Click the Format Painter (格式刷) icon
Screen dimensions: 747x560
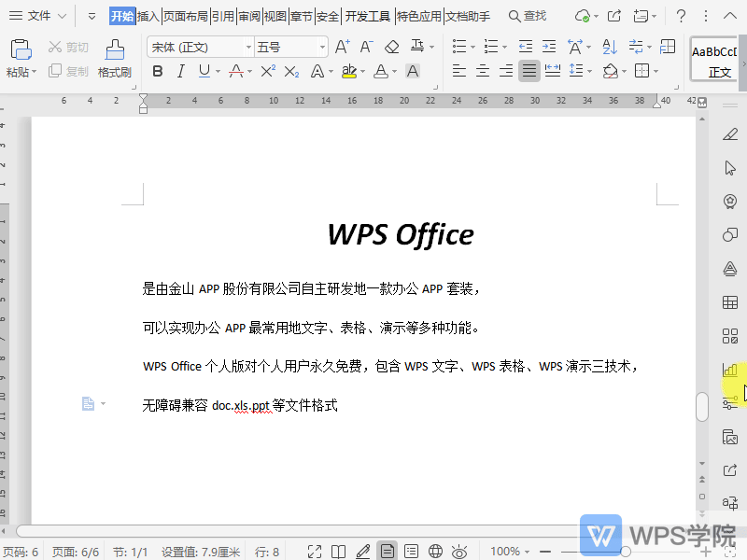(x=114, y=49)
